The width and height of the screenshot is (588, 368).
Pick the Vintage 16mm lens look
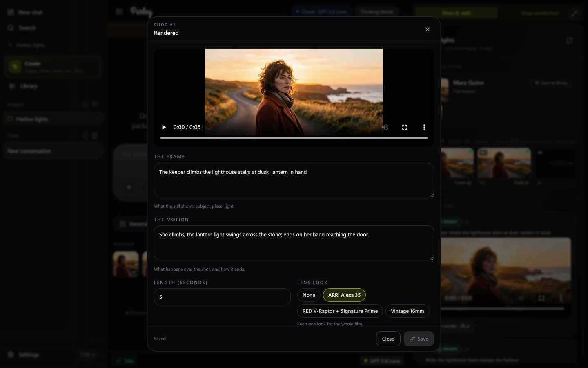coord(407,311)
